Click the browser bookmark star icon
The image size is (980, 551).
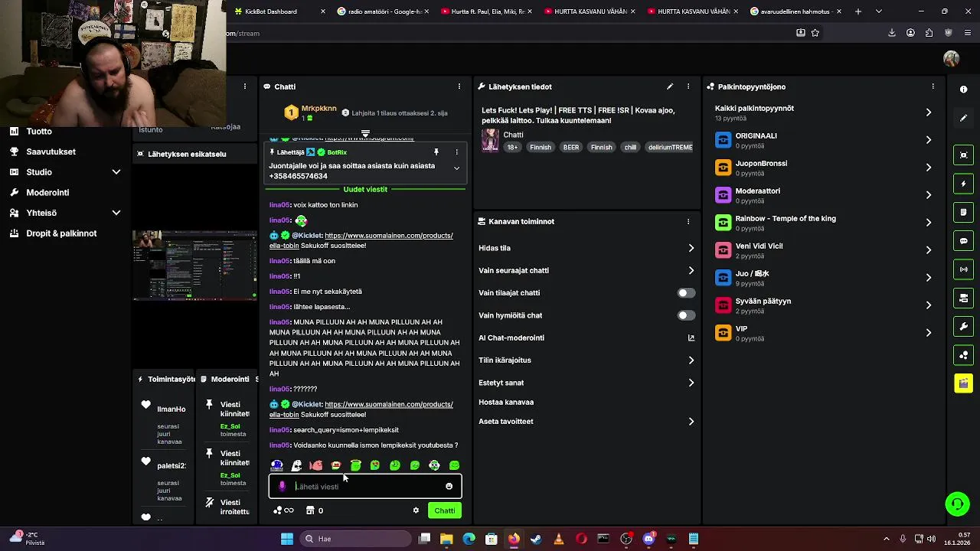(815, 33)
